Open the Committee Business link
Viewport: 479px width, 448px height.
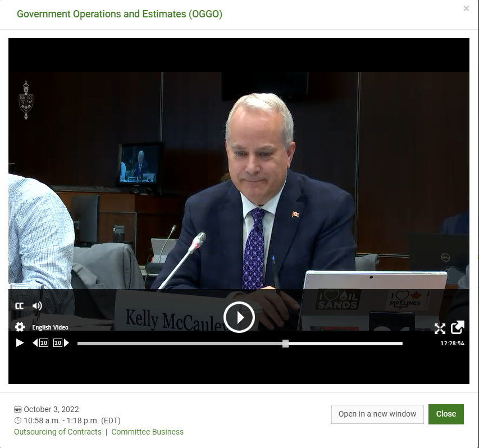click(147, 432)
